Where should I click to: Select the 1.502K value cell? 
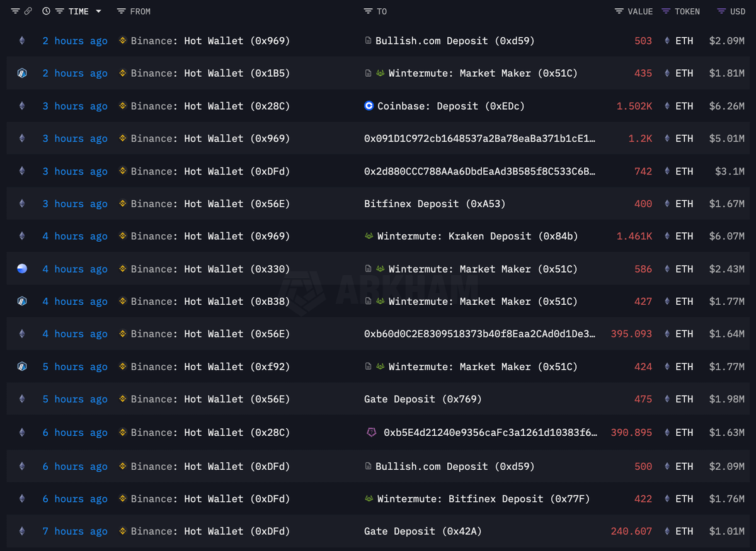634,106
